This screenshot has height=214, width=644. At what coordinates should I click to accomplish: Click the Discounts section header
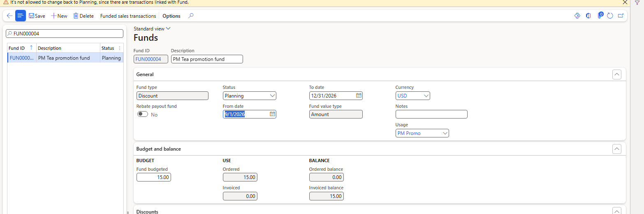point(147,212)
